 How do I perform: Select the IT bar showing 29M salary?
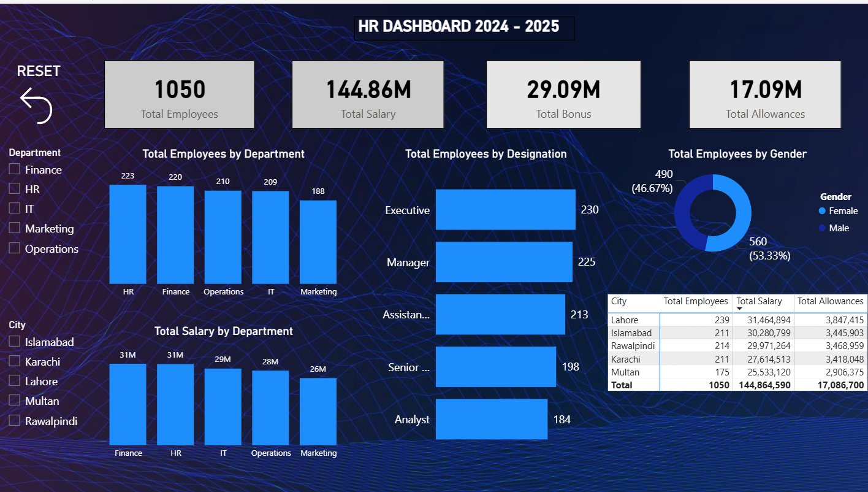pos(223,407)
